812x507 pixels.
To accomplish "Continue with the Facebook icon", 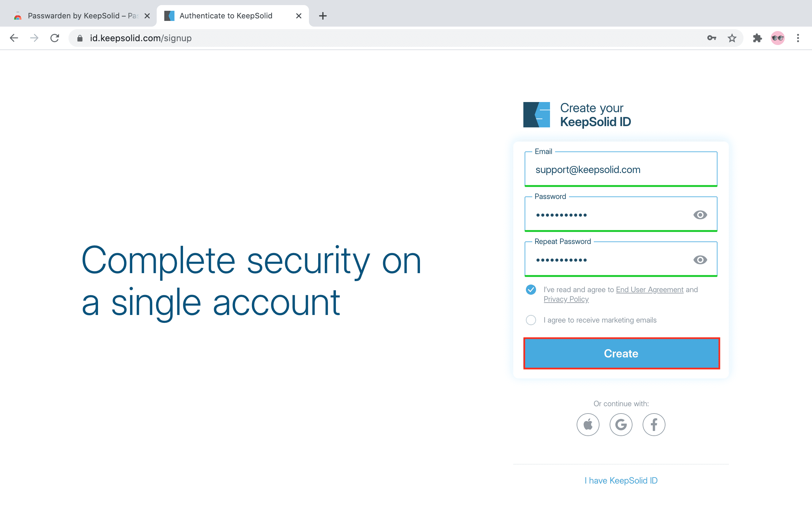I will pos(654,425).
